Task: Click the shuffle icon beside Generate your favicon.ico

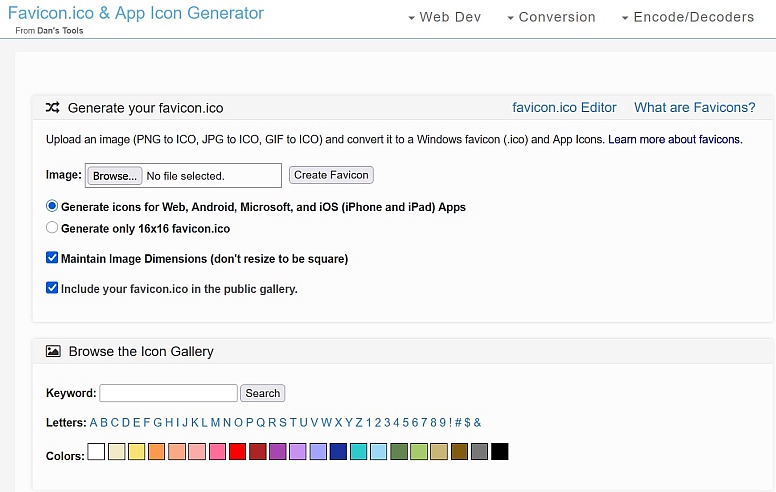Action: tap(52, 107)
